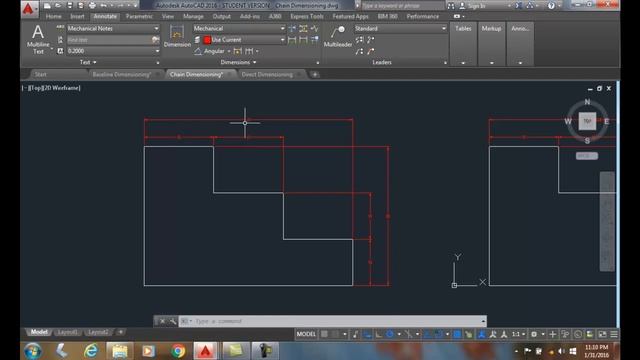Click the ViewCube TOP face
The width and height of the screenshot is (640, 360).
pos(587,121)
